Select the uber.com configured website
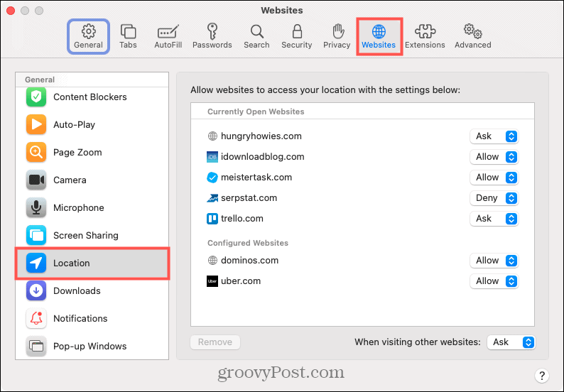The width and height of the screenshot is (564, 392). click(x=362, y=281)
